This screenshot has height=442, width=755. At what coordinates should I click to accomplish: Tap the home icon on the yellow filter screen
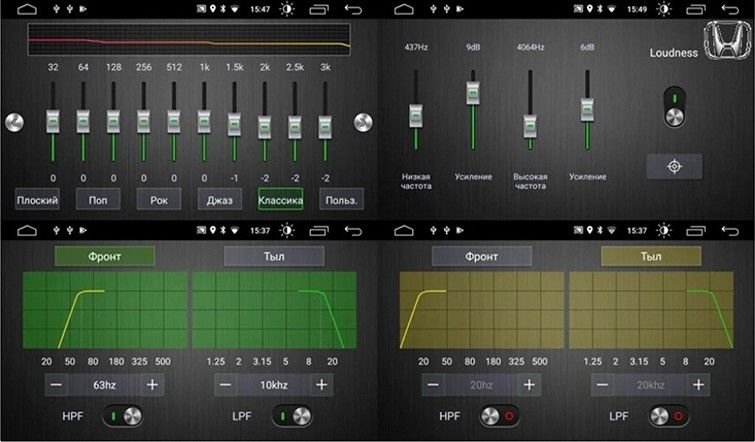(404, 231)
